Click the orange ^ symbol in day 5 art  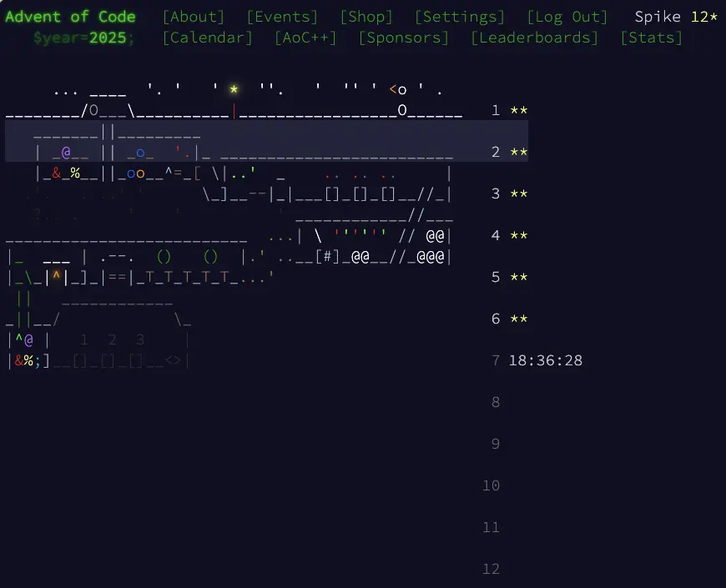[57, 277]
